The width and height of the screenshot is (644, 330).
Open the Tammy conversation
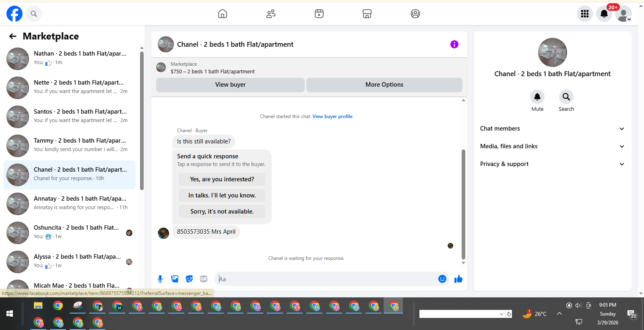[69, 146]
